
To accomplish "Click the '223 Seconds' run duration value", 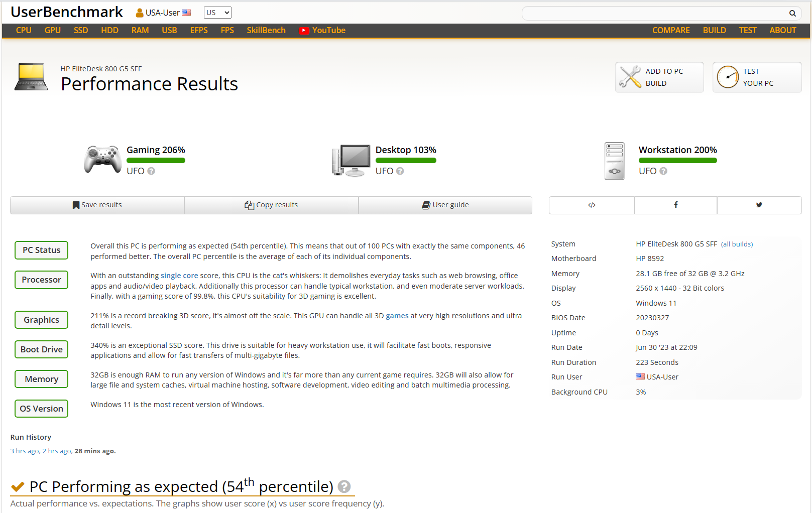I will (x=657, y=362).
